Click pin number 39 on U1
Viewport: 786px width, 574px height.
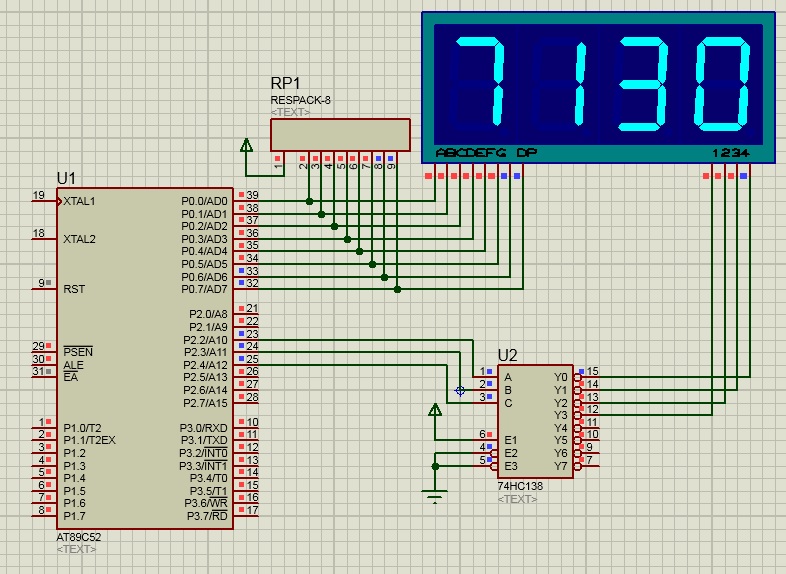(252, 196)
